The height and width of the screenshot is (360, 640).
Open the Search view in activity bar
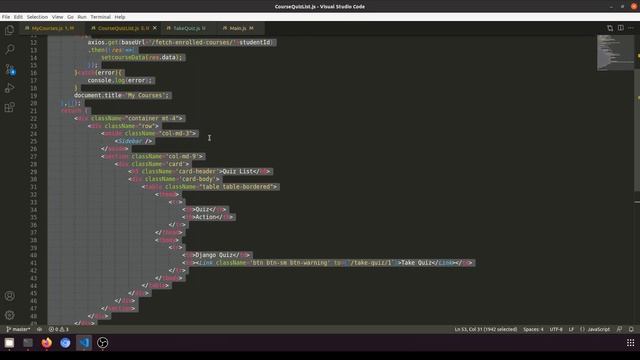coord(9,49)
